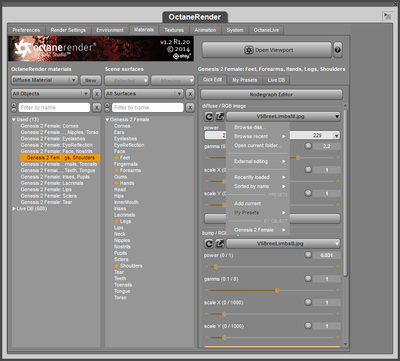Reload the bump V5BreeLimbsB.jpg texture

point(209,244)
